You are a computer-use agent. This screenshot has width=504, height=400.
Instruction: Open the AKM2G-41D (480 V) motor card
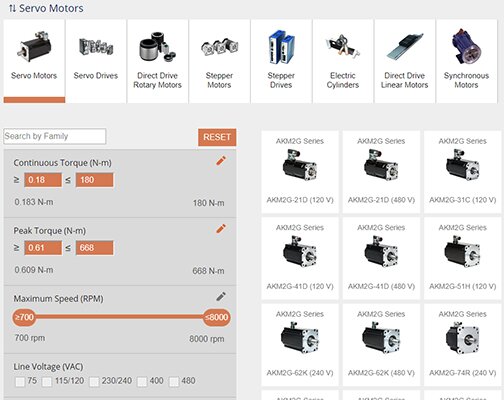381,258
